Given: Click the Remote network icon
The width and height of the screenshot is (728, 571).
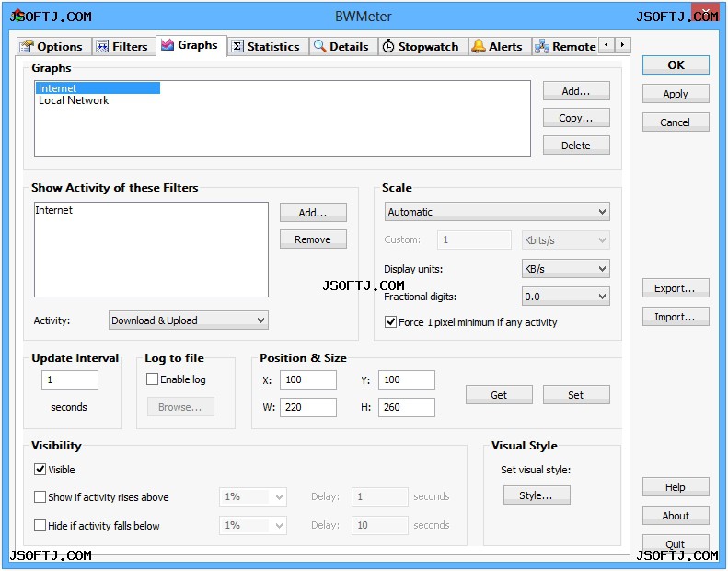Looking at the screenshot, I should [x=542, y=46].
